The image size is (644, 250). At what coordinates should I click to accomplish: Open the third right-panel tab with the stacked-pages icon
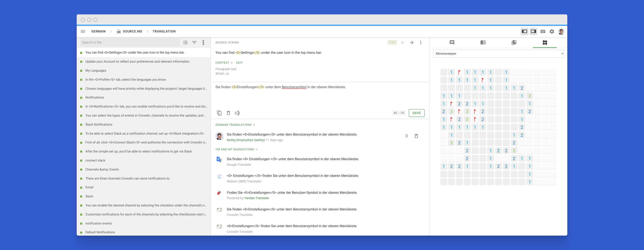point(514,43)
